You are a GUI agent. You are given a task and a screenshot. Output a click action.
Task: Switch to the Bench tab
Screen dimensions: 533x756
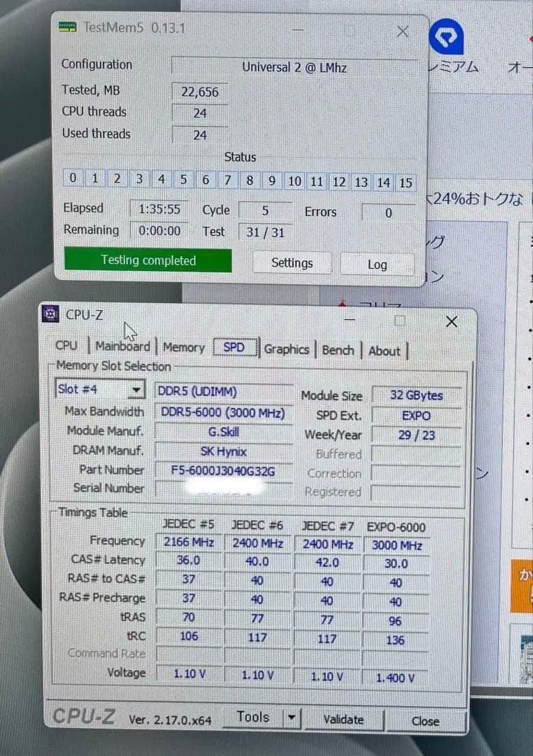click(x=338, y=350)
